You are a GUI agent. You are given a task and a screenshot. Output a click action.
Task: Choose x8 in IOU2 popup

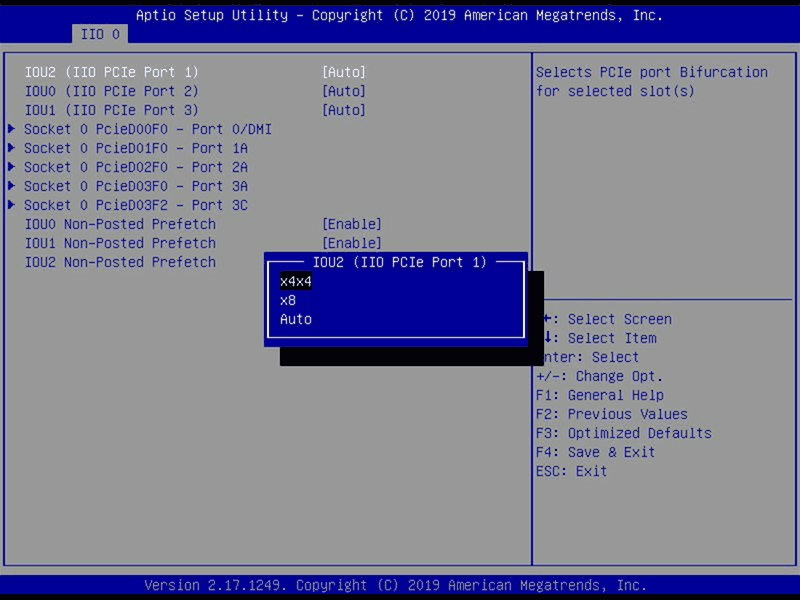(288, 300)
